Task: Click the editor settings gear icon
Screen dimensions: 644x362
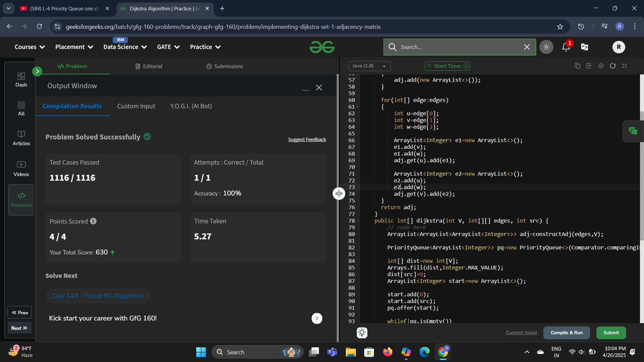Action: click(601, 66)
